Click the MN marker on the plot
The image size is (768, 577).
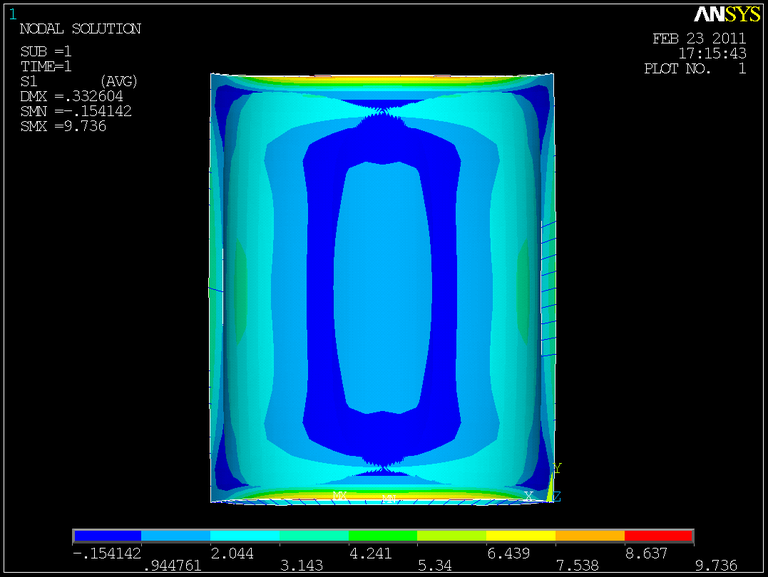click(x=389, y=499)
